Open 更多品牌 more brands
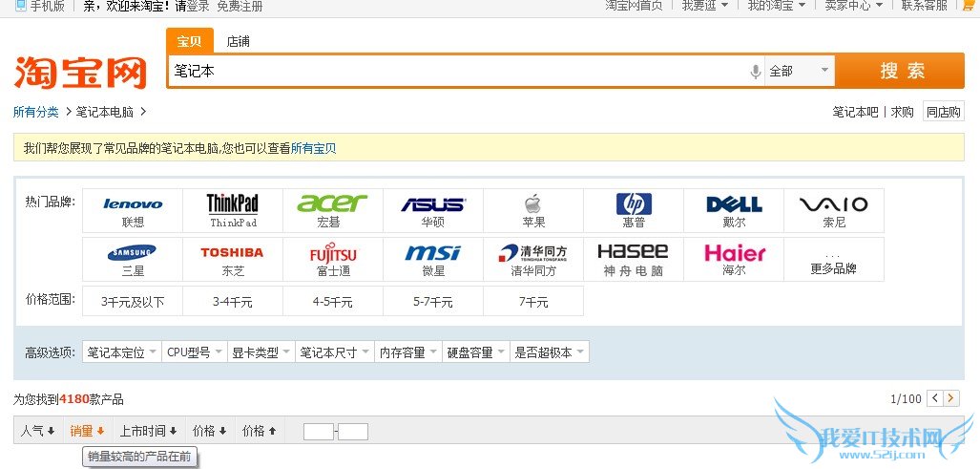This screenshot has width=980, height=469. click(834, 269)
